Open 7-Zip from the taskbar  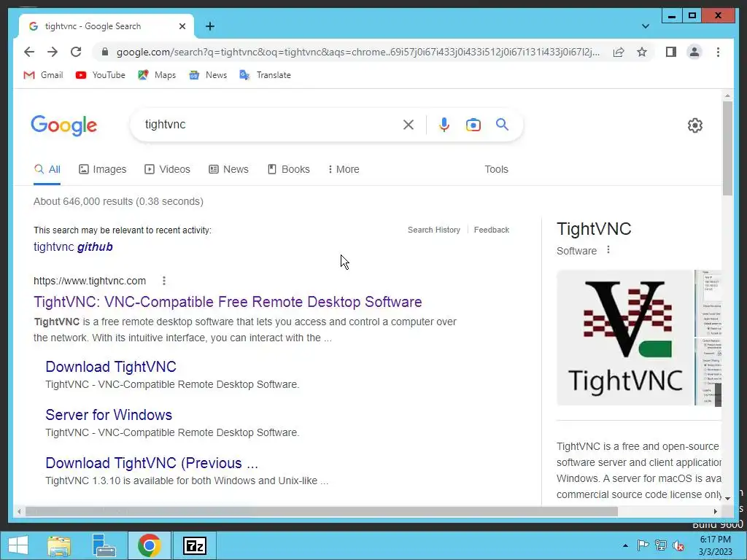tap(194, 545)
